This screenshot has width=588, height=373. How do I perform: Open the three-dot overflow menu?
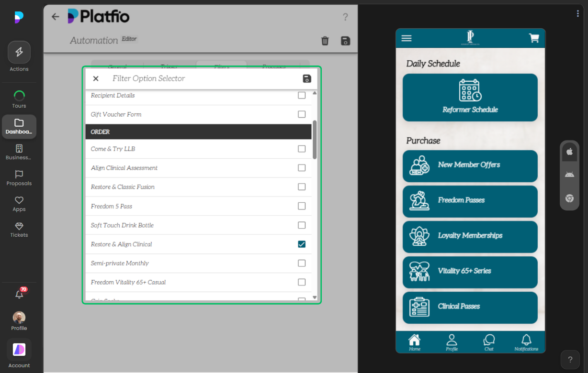click(578, 13)
